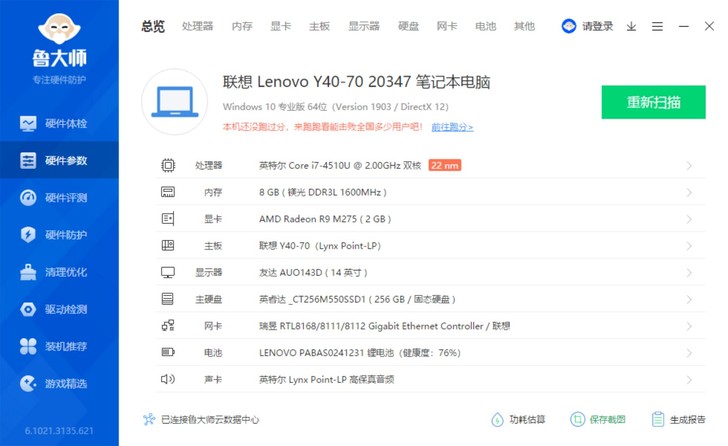Image resolution: width=728 pixels, height=446 pixels.
Task: Switch to the 硬盘 tab
Action: pyautogui.click(x=409, y=26)
